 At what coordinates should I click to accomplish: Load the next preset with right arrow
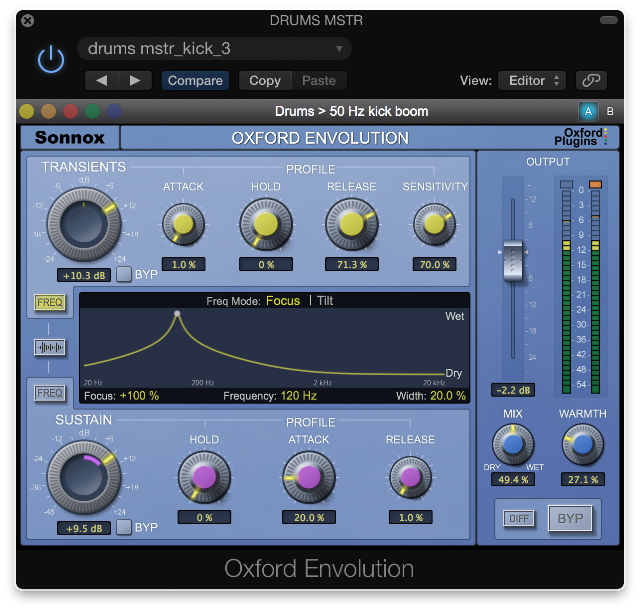coord(135,80)
